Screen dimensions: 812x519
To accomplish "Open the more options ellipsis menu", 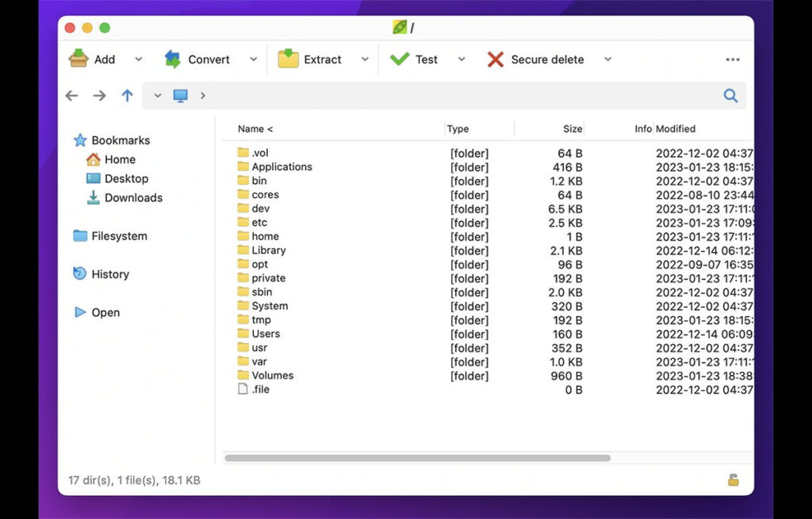I will [732, 59].
